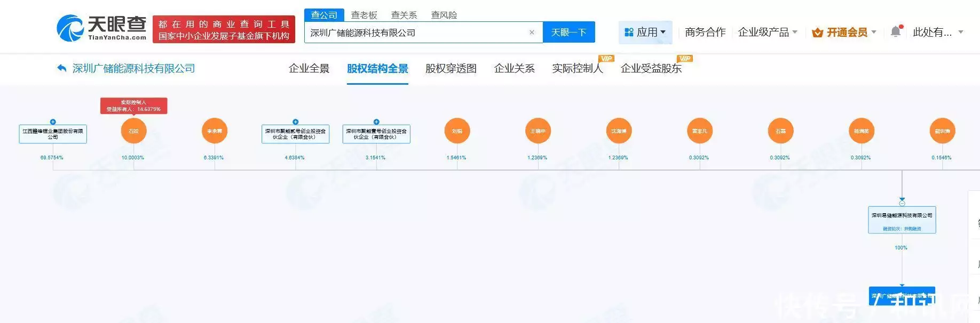This screenshot has height=323, width=980.
Task: Select the 查老板 search tab
Action: 364,15
